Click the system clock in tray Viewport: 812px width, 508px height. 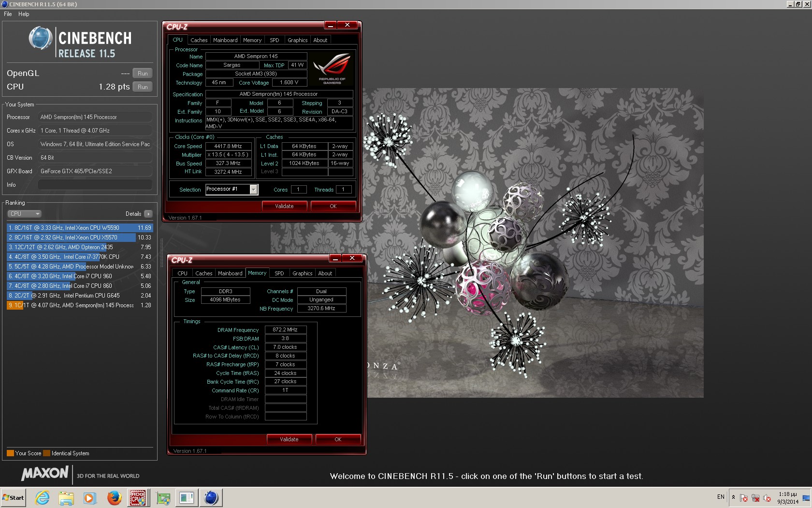pyautogui.click(x=788, y=498)
